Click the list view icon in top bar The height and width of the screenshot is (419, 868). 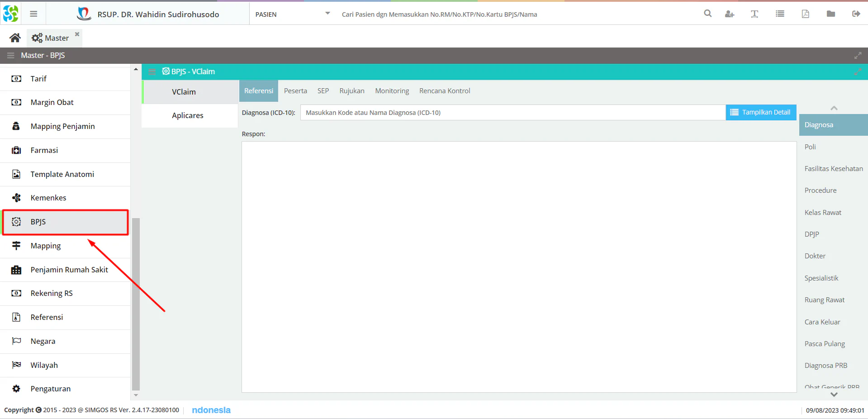[x=780, y=14]
